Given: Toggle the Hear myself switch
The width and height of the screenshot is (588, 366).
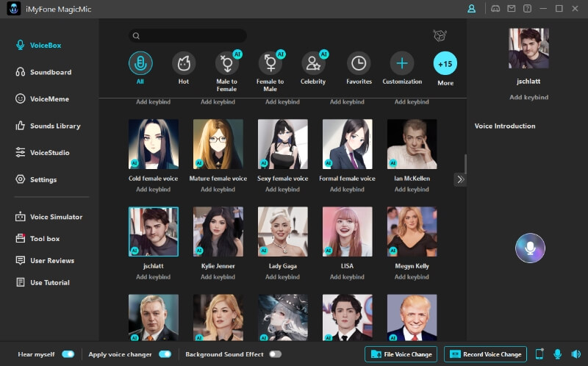Looking at the screenshot, I should click(68, 354).
